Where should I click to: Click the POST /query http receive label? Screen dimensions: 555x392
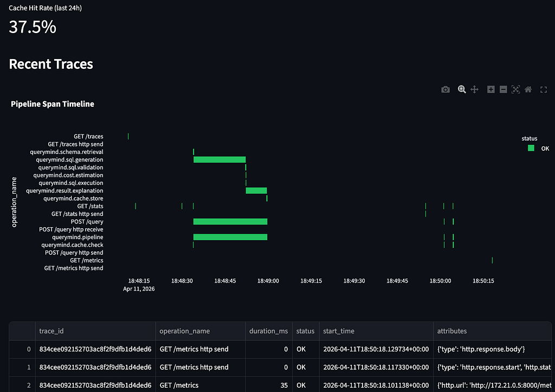click(x=71, y=229)
